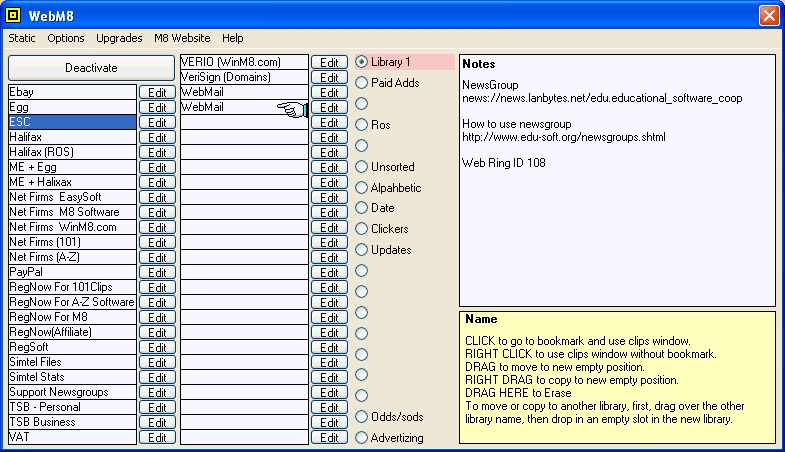785x452 pixels.
Task: Click Edit button next to Ebay
Action: tap(157, 92)
